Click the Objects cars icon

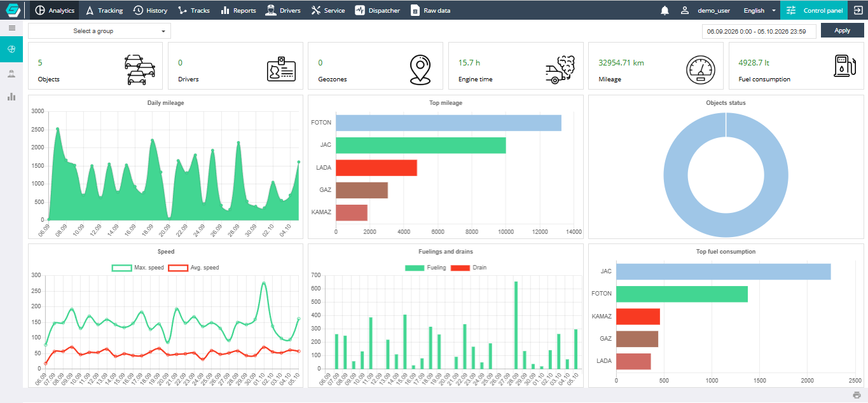tap(140, 69)
